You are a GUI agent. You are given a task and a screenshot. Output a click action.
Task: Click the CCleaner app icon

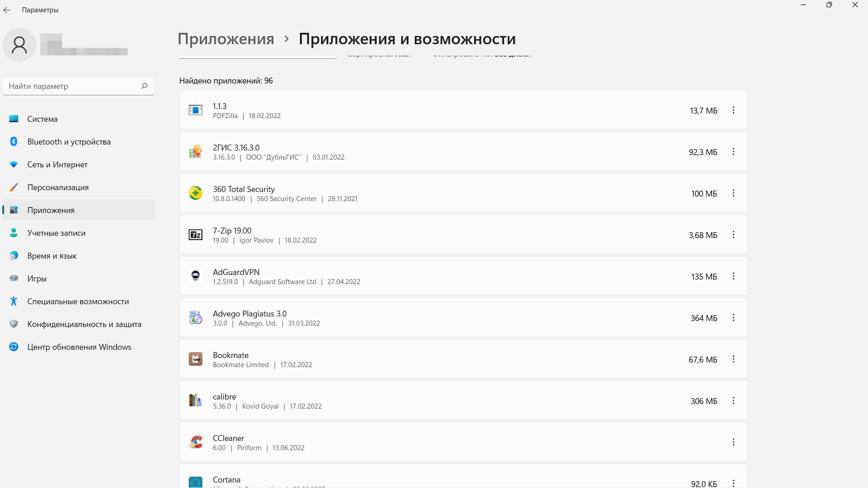(x=196, y=442)
